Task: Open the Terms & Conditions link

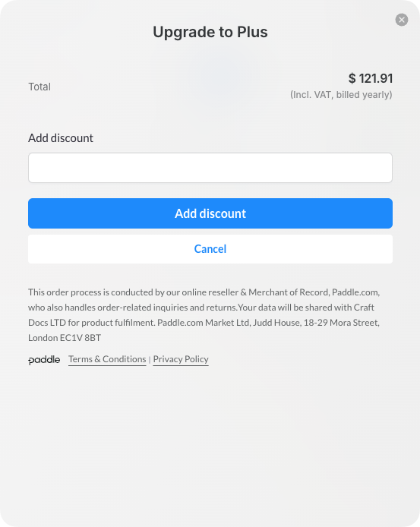Action: point(107,359)
